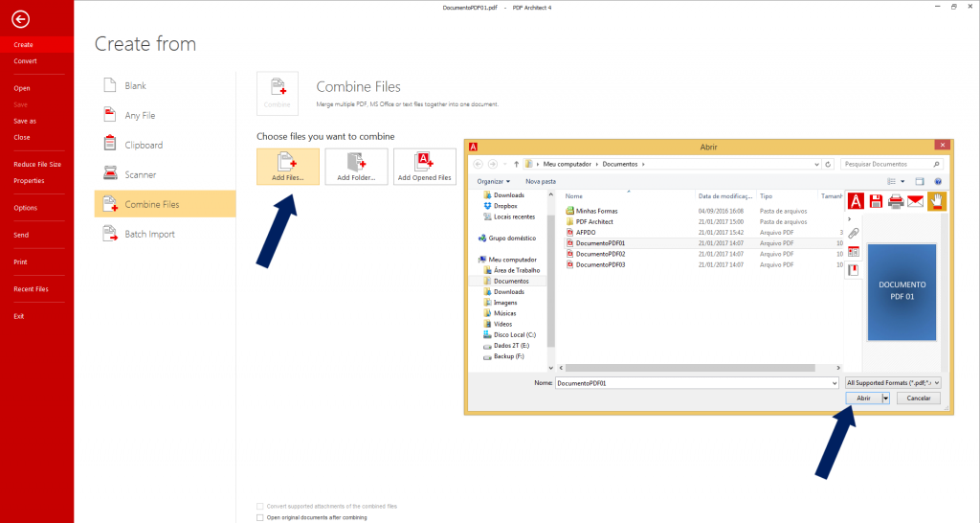Pick the Scanner icon
Viewport: 980px width, 523px height.
[x=110, y=173]
